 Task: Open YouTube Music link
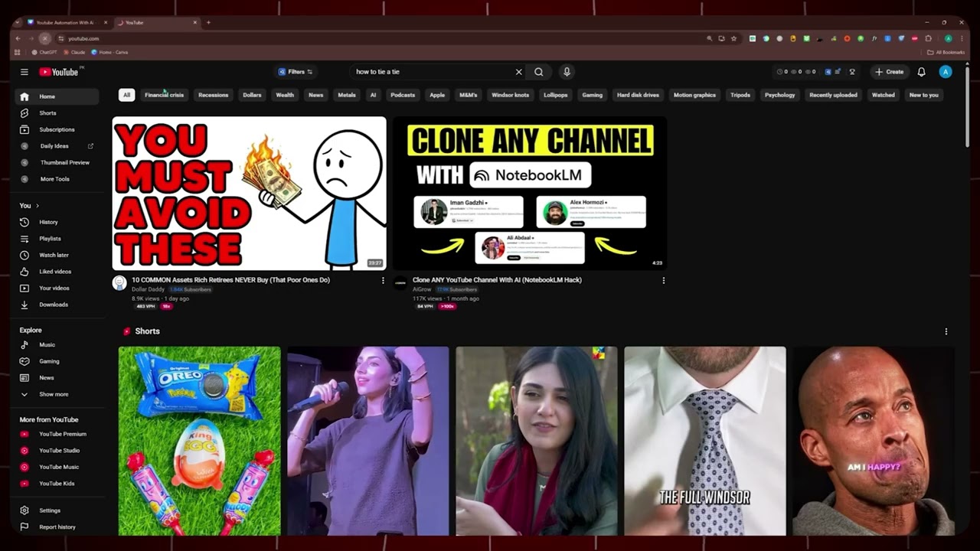[57, 467]
